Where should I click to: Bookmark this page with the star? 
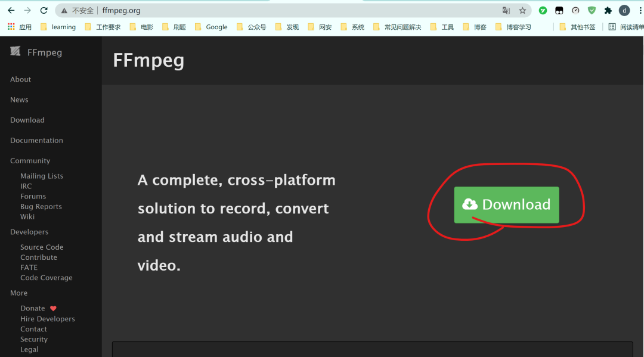point(522,11)
